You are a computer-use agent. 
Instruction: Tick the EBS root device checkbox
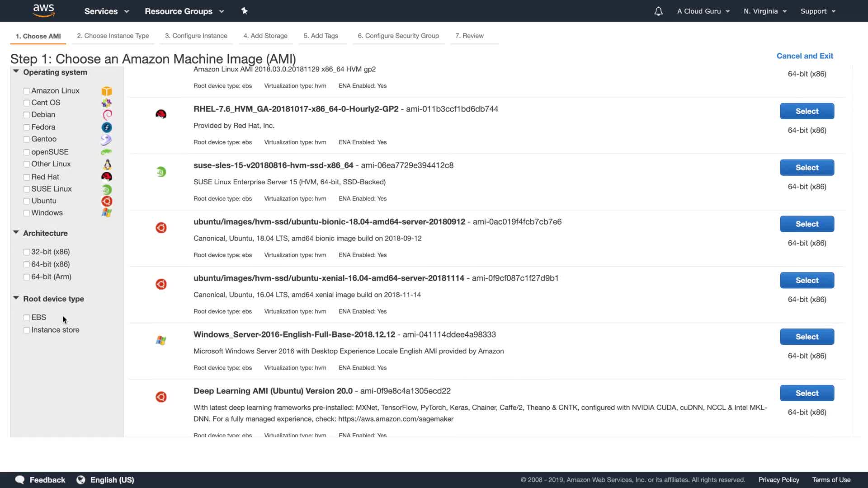[27, 318]
